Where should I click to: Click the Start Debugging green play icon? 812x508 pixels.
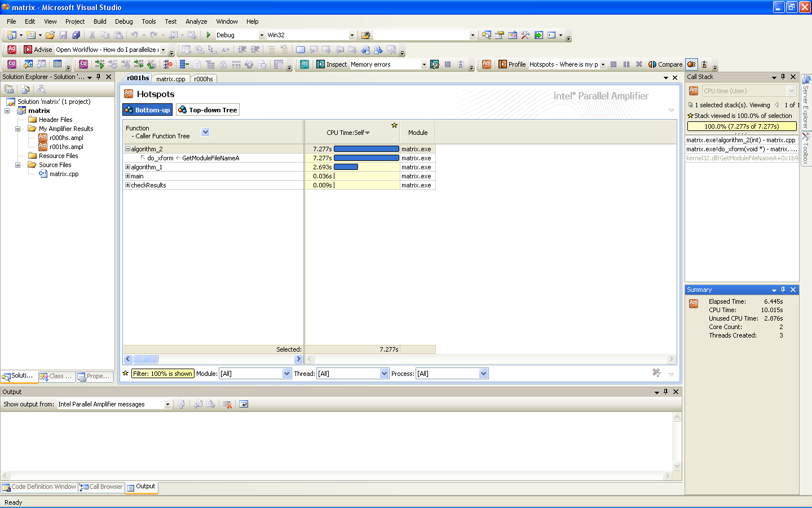click(209, 35)
